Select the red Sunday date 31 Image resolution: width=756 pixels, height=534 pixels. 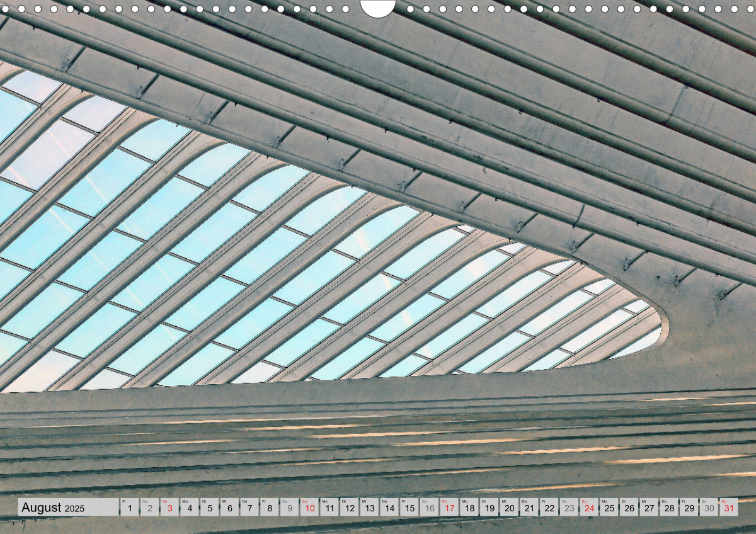[x=730, y=507]
